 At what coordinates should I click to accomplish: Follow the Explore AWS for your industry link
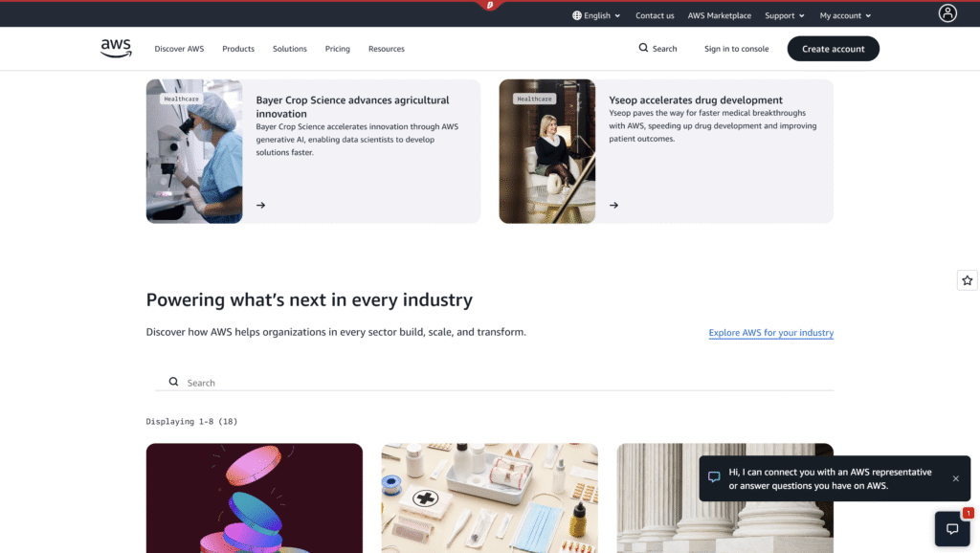tap(770, 332)
